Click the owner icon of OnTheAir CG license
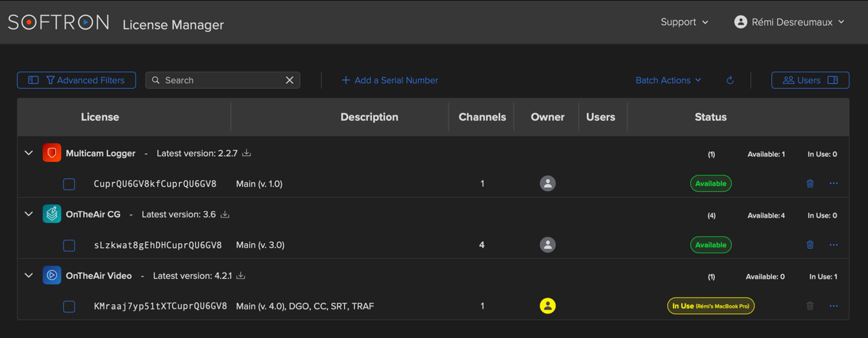This screenshot has width=868, height=338. click(547, 245)
